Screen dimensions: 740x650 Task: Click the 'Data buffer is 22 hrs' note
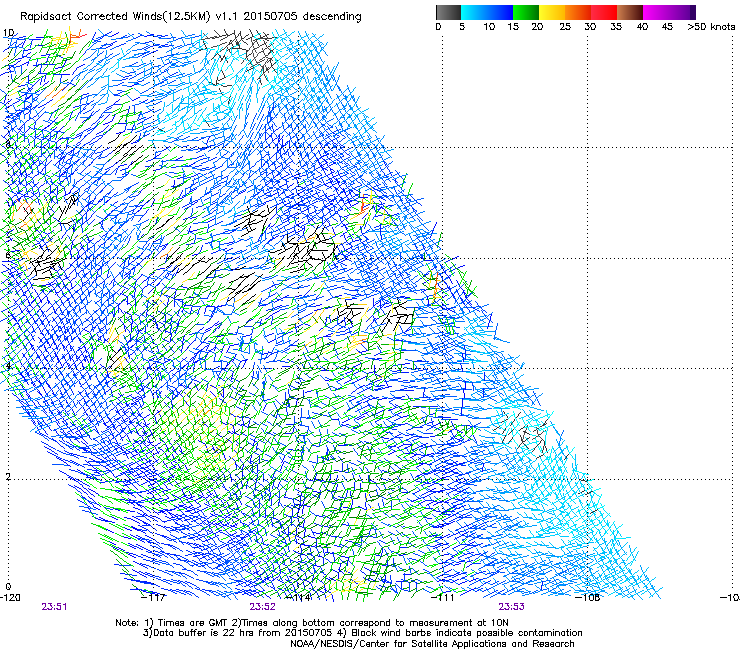click(237, 633)
